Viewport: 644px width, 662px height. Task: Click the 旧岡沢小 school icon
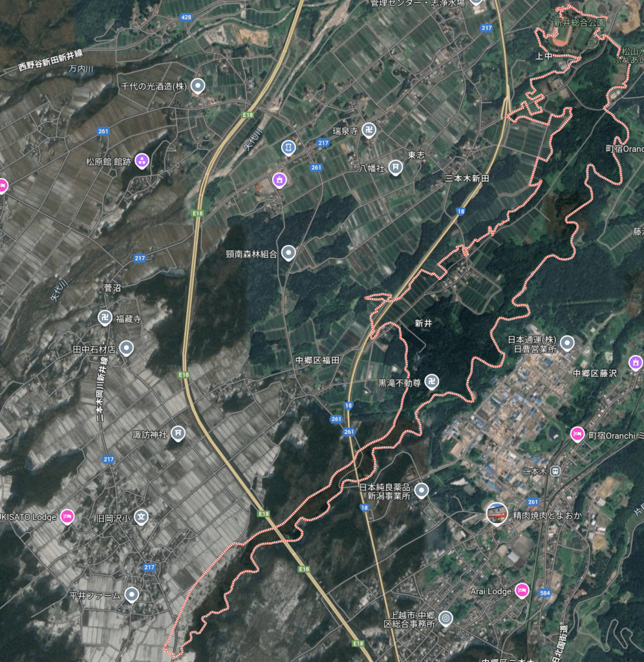click(142, 517)
